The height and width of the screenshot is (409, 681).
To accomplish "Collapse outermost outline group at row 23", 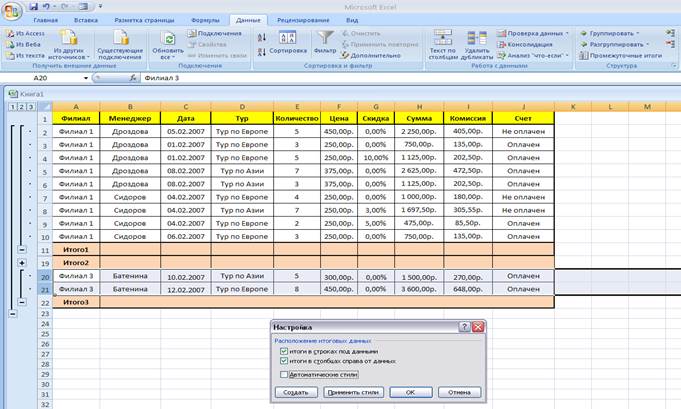I will click(x=13, y=313).
